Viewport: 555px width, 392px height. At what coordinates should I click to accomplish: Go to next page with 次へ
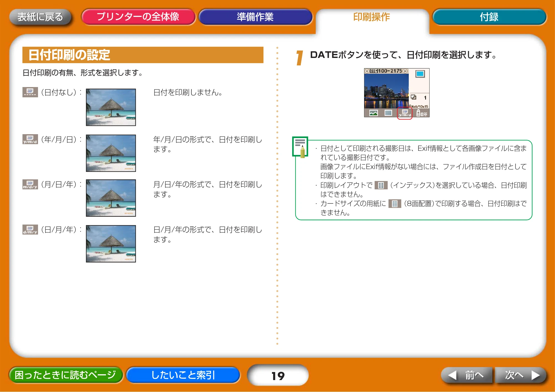[521, 375]
